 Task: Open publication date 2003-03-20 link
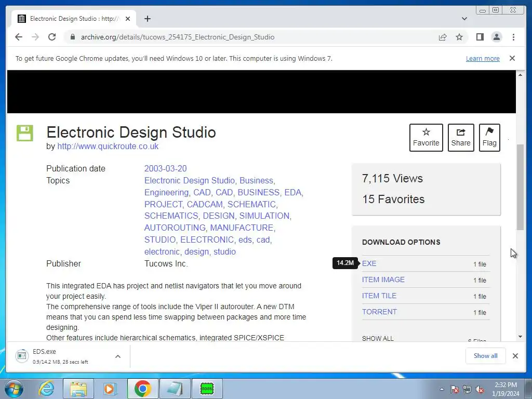coord(166,169)
